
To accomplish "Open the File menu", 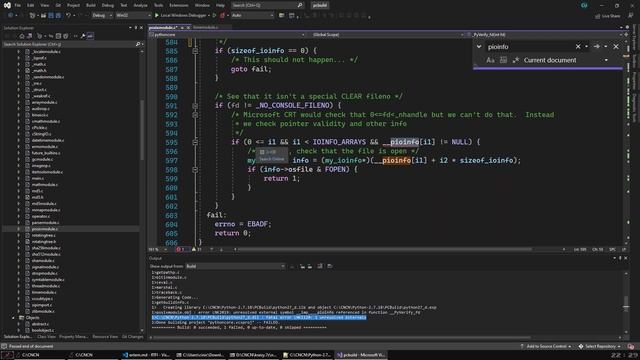I will pos(18,5).
